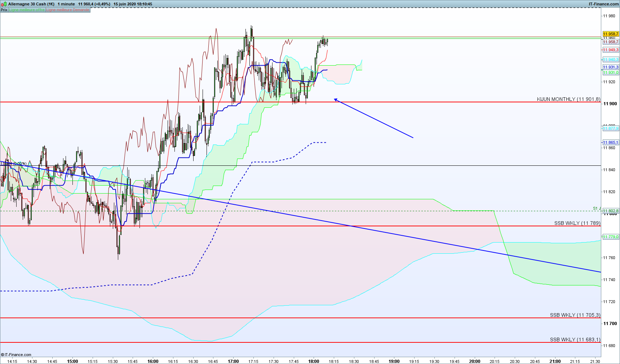Click the 15:00 mark on the time axis
620x364 pixels.
[x=72, y=361]
